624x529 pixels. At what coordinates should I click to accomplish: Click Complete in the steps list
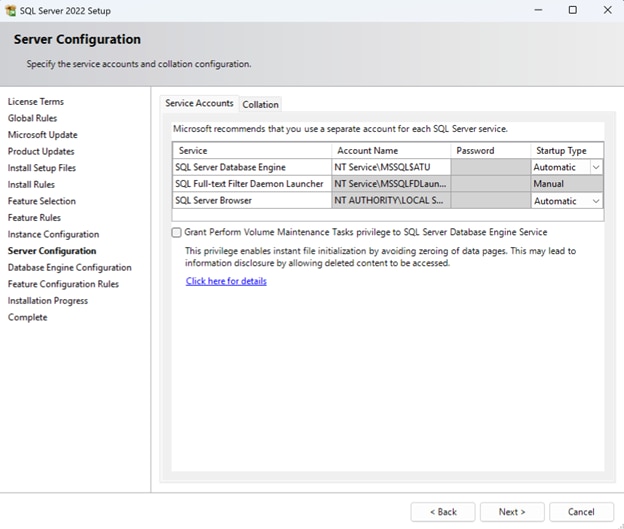click(x=27, y=318)
